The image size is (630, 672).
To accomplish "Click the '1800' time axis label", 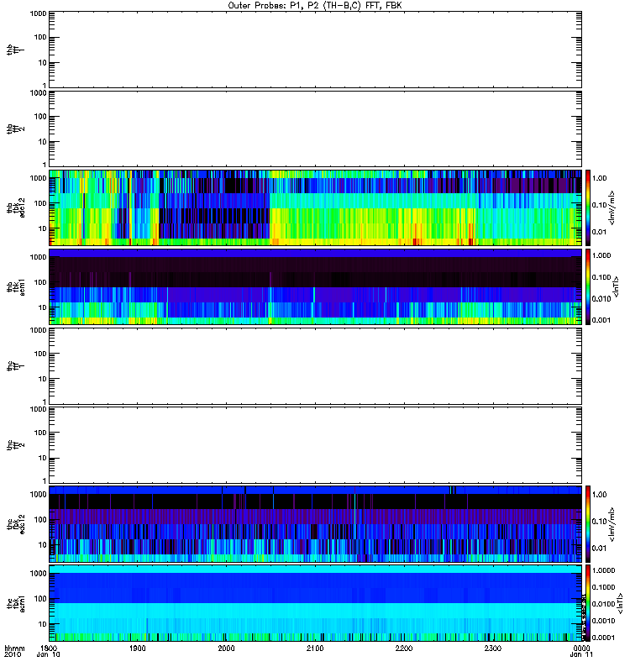I will point(49,648).
